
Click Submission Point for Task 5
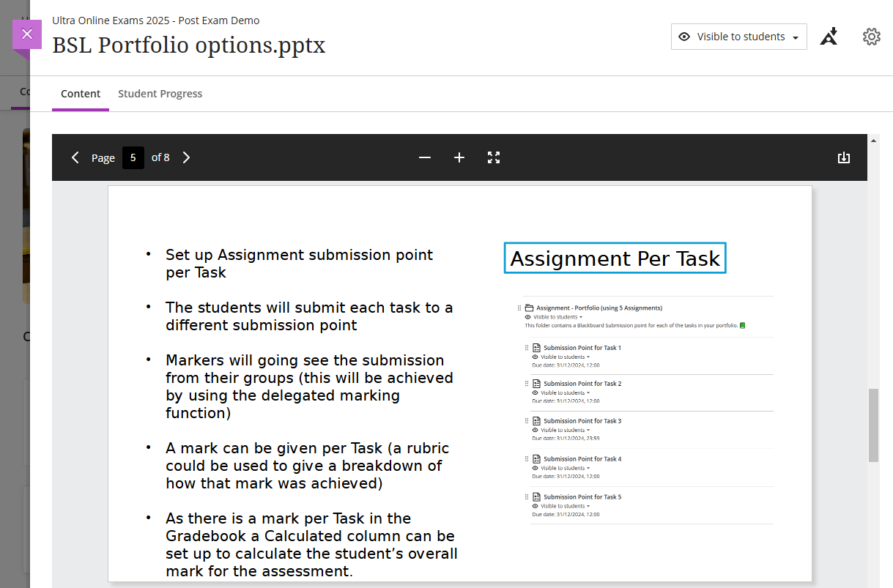coord(582,497)
